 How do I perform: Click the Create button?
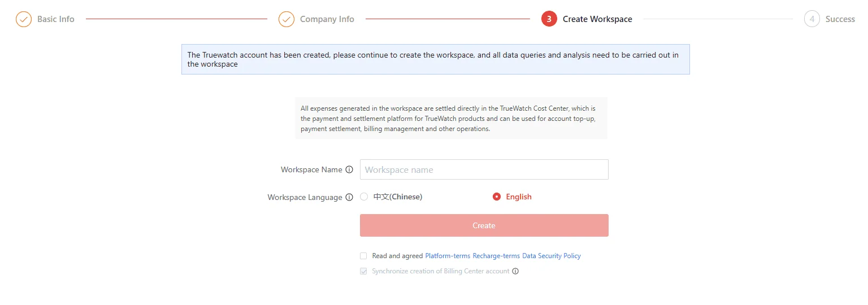click(x=484, y=225)
